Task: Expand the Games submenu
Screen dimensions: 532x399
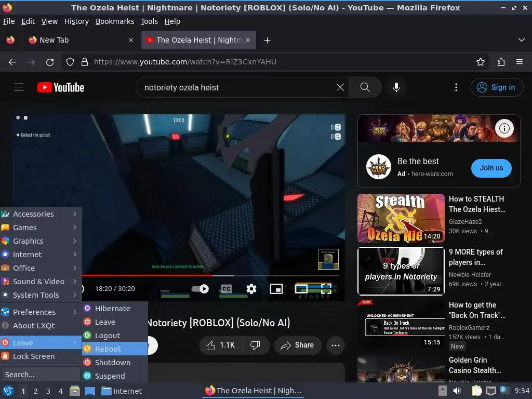Action: pyautogui.click(x=41, y=228)
